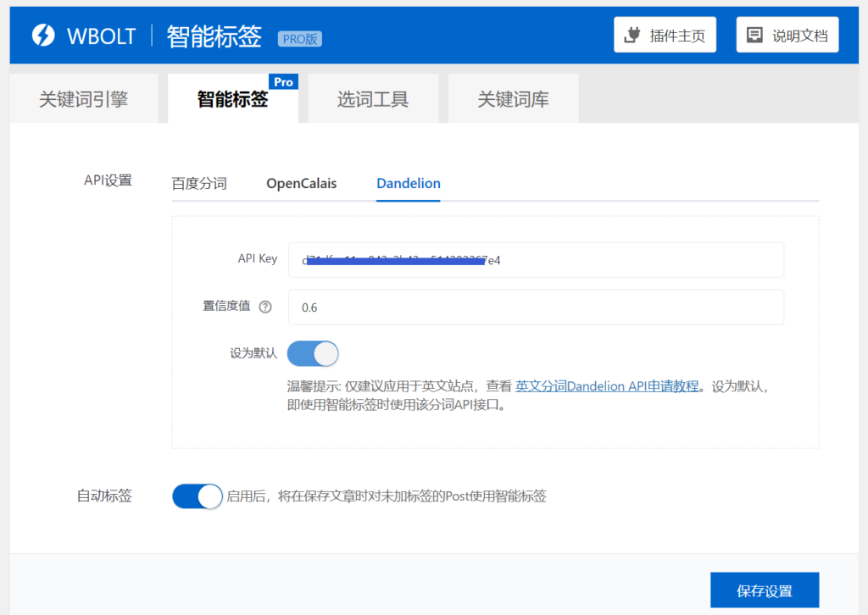Select the OpenCalais API tab

coord(301,183)
